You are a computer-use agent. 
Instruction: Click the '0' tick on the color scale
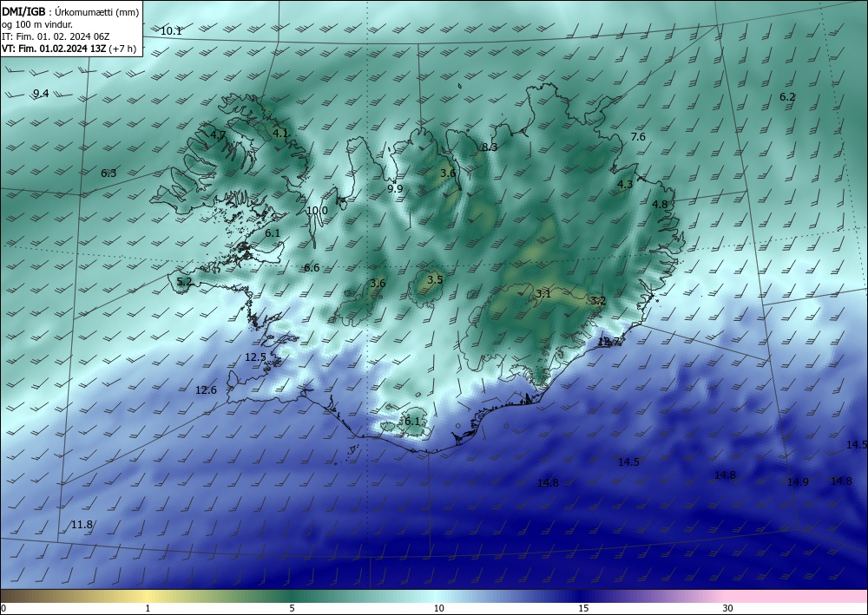point(3,608)
